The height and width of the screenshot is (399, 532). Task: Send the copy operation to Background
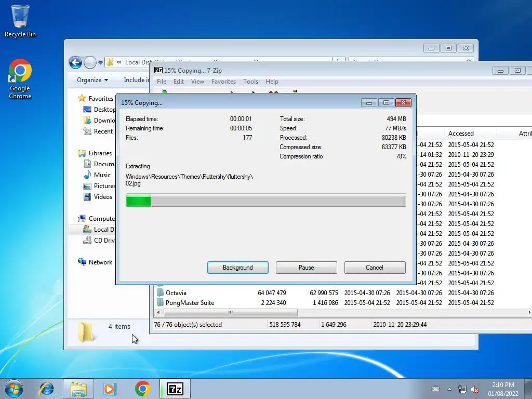click(x=237, y=268)
